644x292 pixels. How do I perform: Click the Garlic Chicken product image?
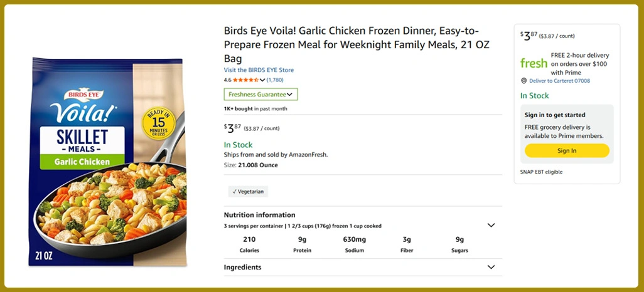click(108, 163)
